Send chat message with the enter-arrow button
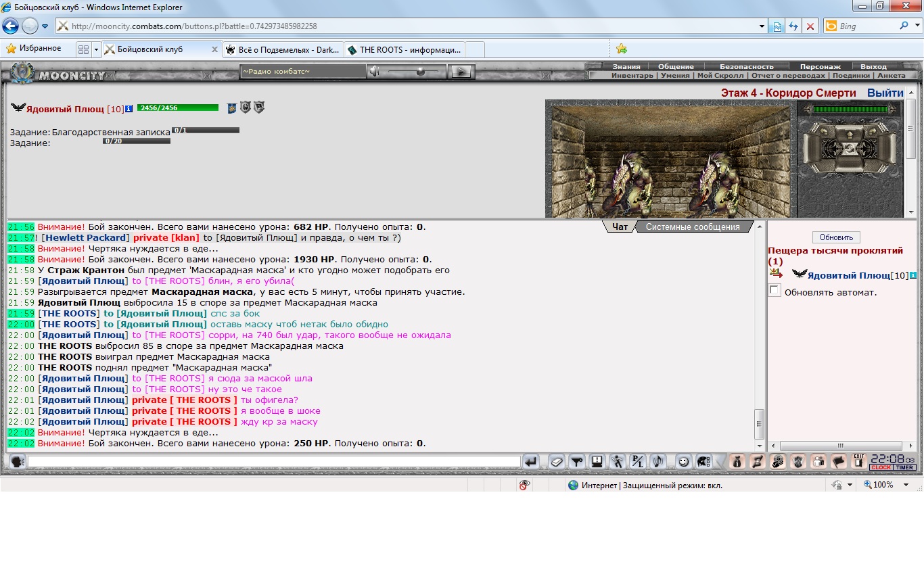Screen dimensions: 924x568 coord(531,462)
